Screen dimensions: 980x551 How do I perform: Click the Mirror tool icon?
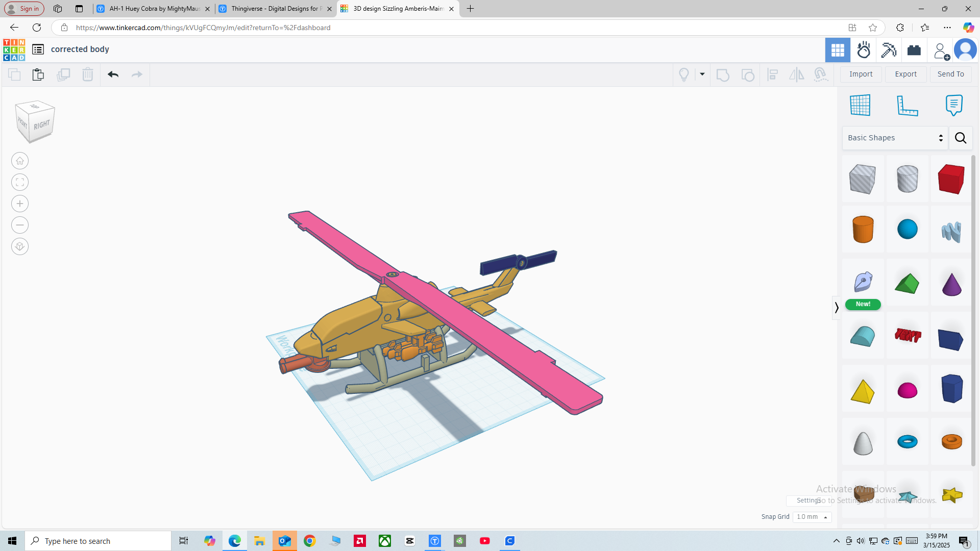(x=796, y=75)
